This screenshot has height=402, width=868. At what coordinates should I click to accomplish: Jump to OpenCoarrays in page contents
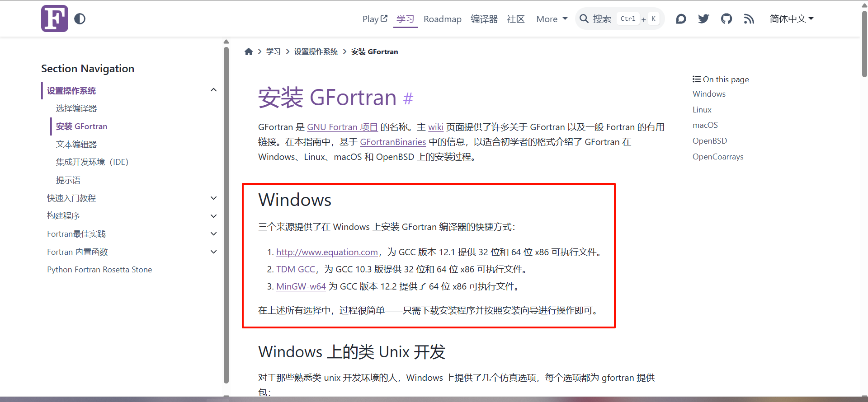[x=717, y=157]
